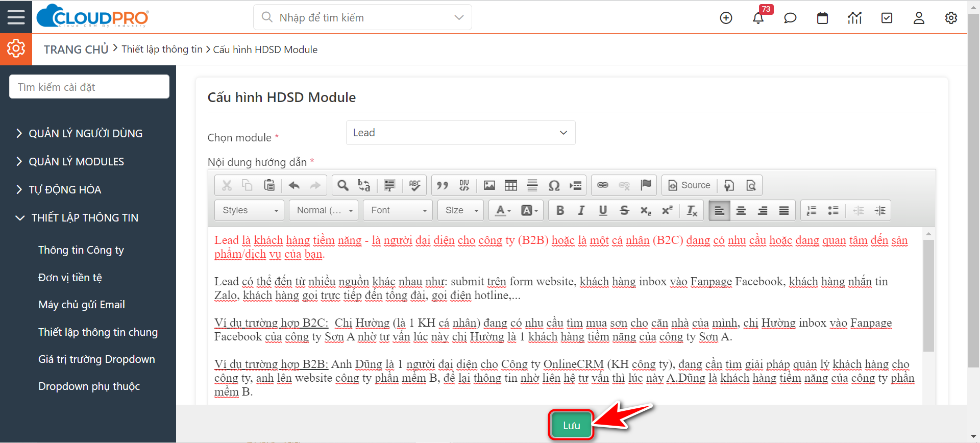This screenshot has width=980, height=443.
Task: Click the Copy icon in editor
Action: (248, 185)
